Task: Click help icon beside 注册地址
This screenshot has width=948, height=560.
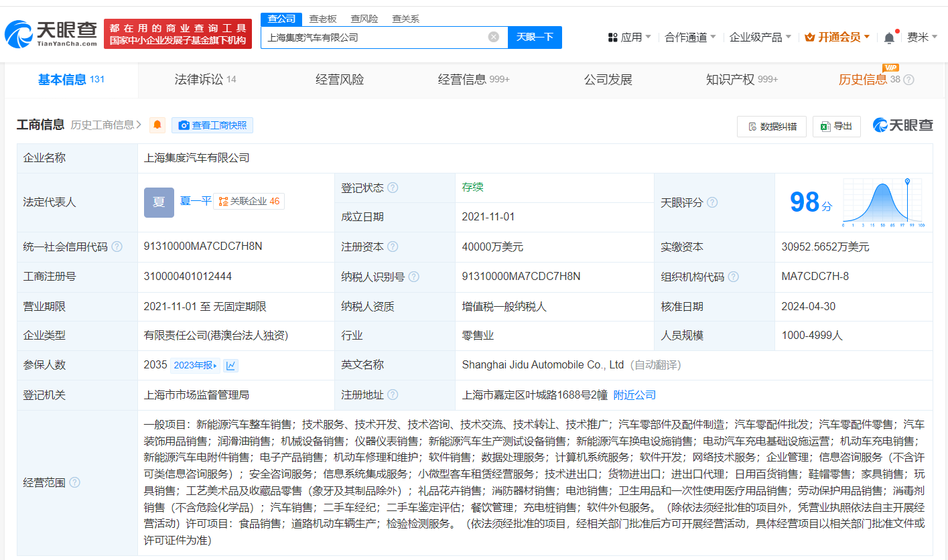Action: point(393,395)
